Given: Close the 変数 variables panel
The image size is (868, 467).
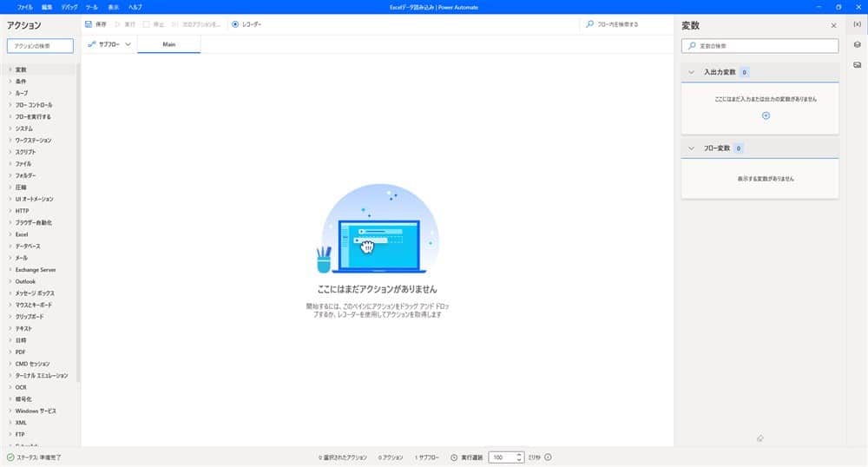Looking at the screenshot, I should (834, 26).
